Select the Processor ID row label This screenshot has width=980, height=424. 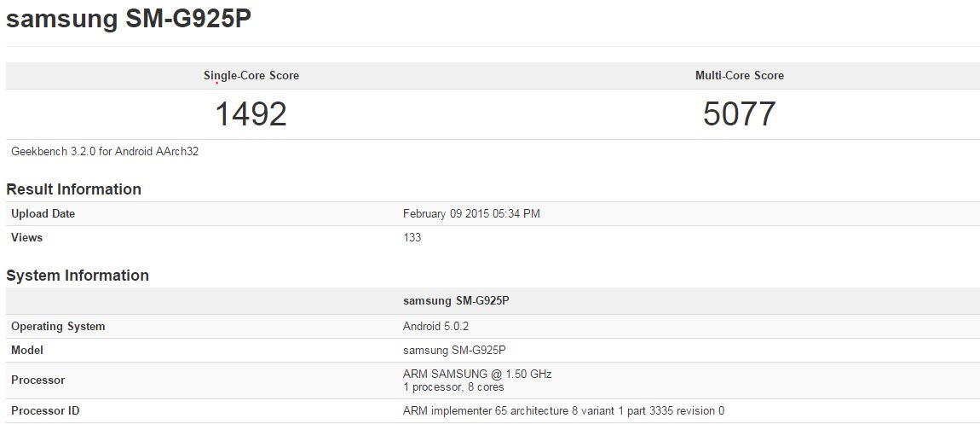[45, 411]
